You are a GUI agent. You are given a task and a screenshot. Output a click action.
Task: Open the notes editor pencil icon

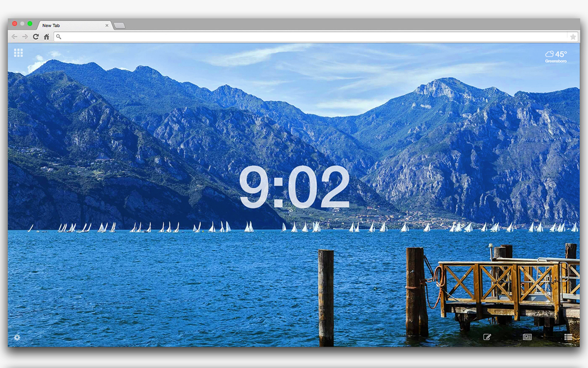[488, 337]
